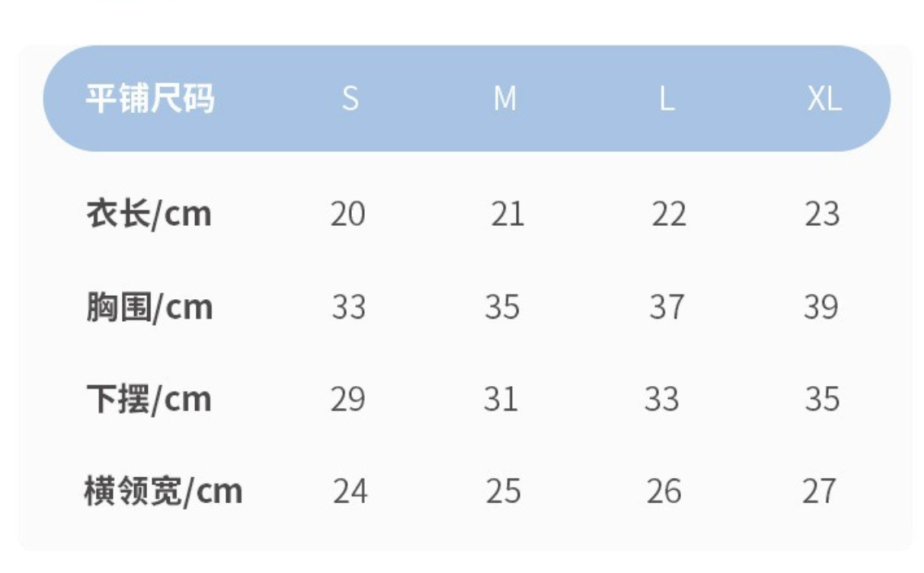
Task: Choose the XL size column header
Action: pyautogui.click(x=824, y=99)
